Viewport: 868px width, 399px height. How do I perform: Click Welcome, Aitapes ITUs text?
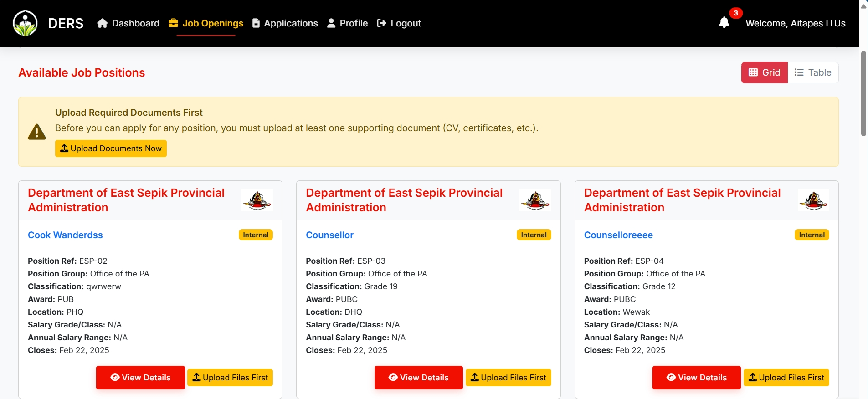[x=796, y=23]
